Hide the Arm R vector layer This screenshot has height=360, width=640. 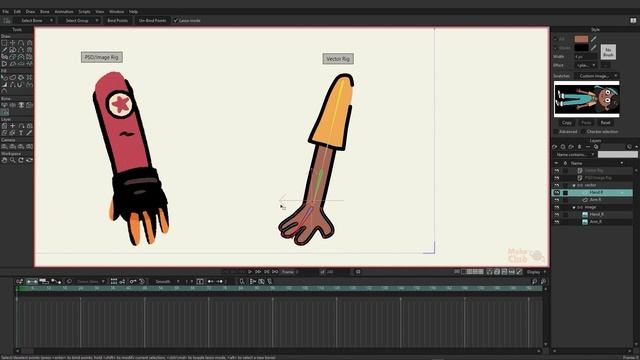point(557,200)
